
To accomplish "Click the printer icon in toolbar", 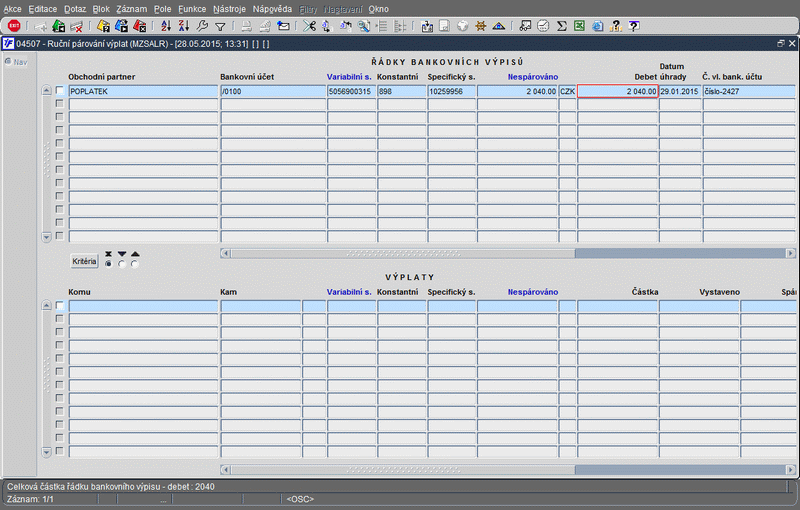I will pos(246,26).
